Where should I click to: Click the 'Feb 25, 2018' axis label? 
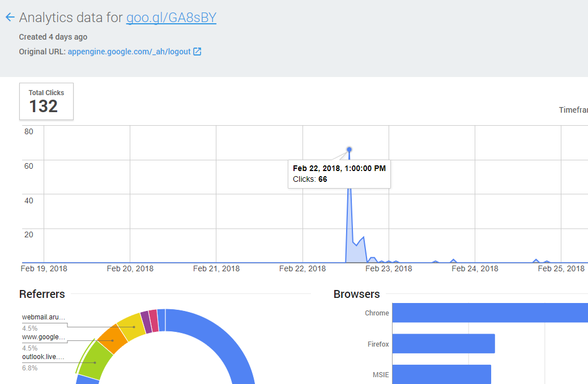pyautogui.click(x=561, y=268)
